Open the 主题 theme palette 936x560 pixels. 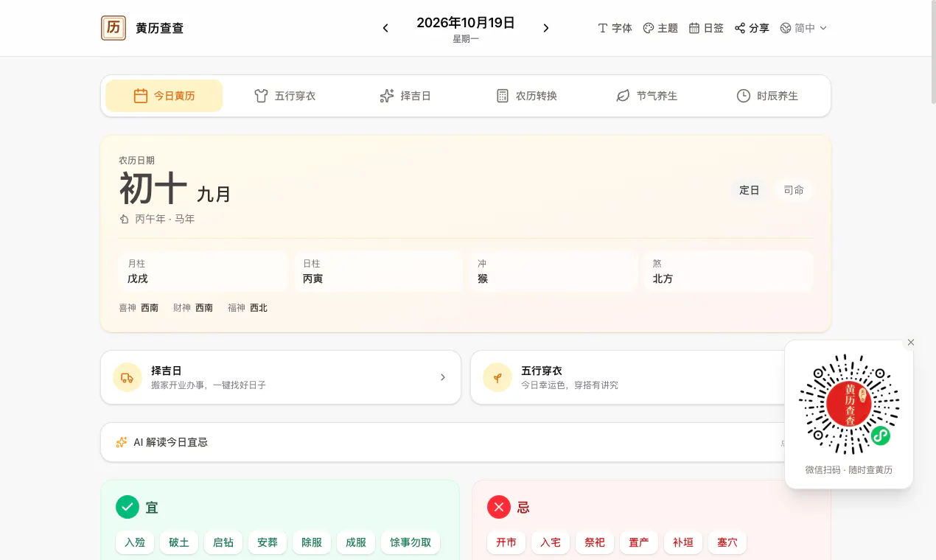tap(660, 28)
